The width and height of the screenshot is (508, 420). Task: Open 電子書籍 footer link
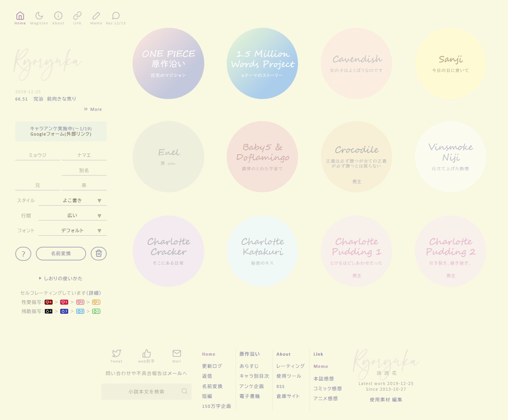(x=250, y=396)
